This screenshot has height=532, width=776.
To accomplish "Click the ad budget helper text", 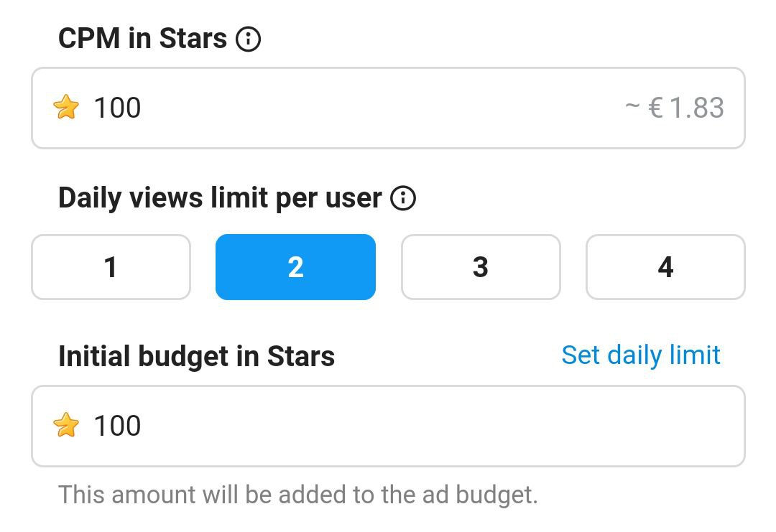I will click(297, 495).
